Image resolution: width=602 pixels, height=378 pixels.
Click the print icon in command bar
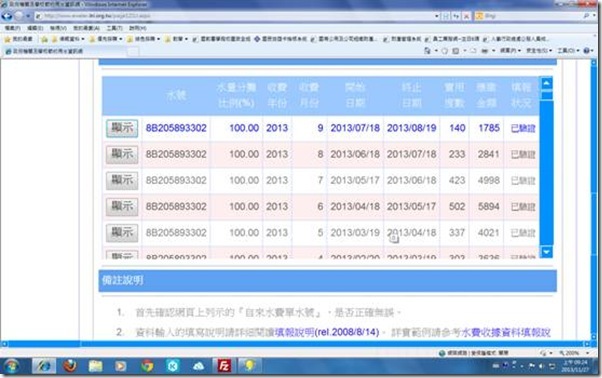[x=485, y=51]
